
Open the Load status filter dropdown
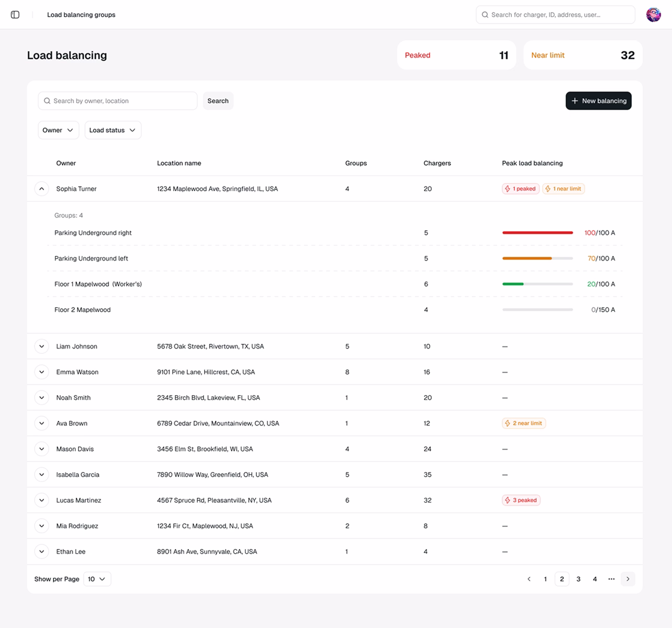coord(113,130)
